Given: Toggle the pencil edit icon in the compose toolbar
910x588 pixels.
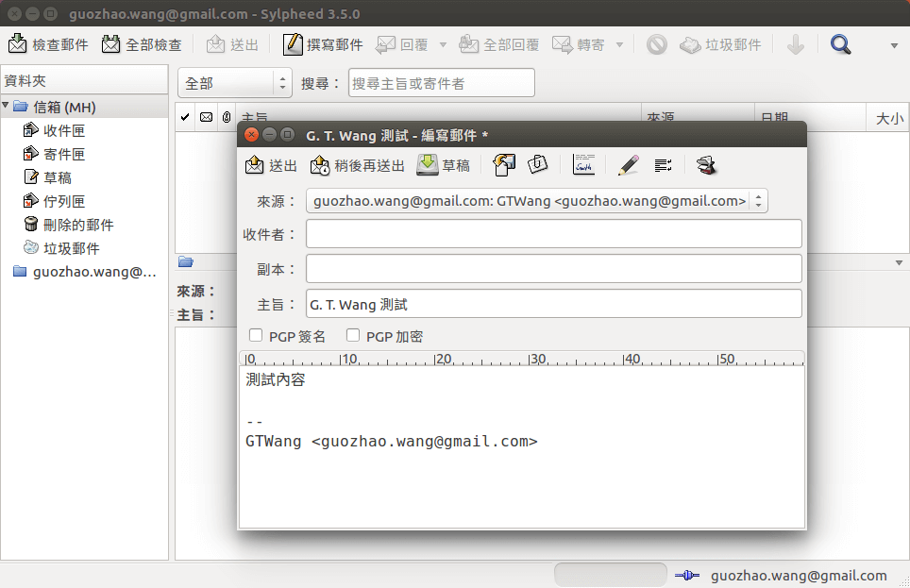Looking at the screenshot, I should (628, 164).
